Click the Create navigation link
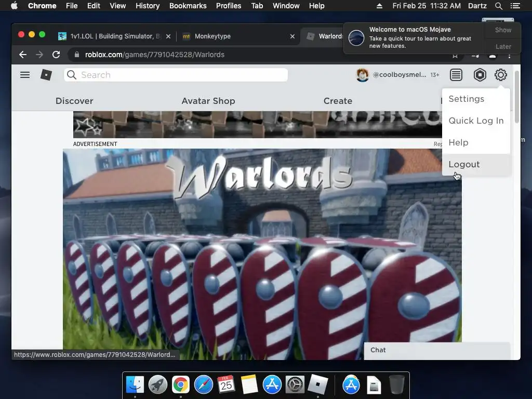This screenshot has width=532, height=399. [338, 101]
